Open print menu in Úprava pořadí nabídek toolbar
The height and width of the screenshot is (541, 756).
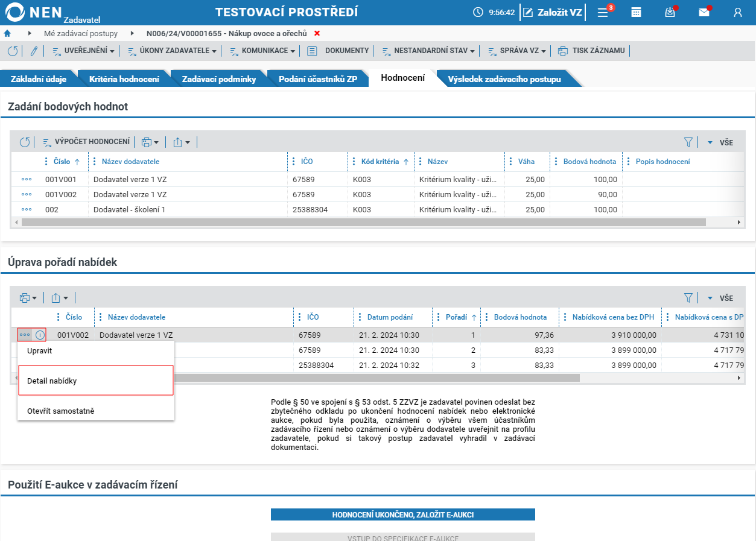(x=28, y=298)
